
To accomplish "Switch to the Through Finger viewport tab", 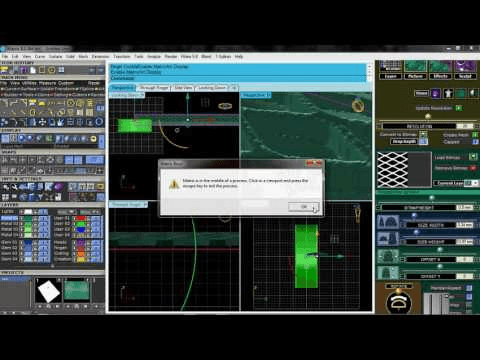I will click(154, 88).
